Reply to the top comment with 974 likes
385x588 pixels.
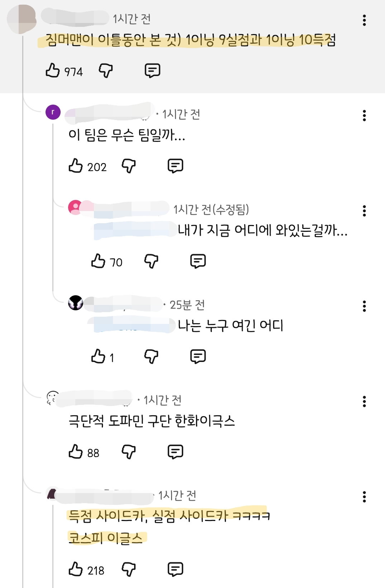tap(152, 71)
